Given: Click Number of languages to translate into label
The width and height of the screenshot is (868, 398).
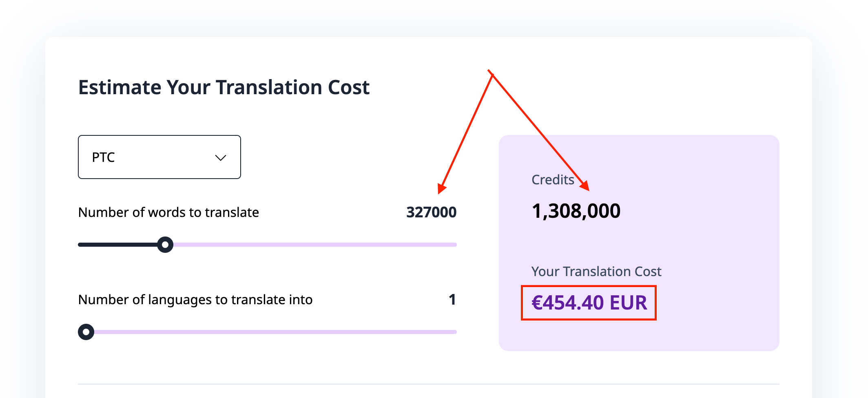Looking at the screenshot, I should pyautogui.click(x=195, y=300).
